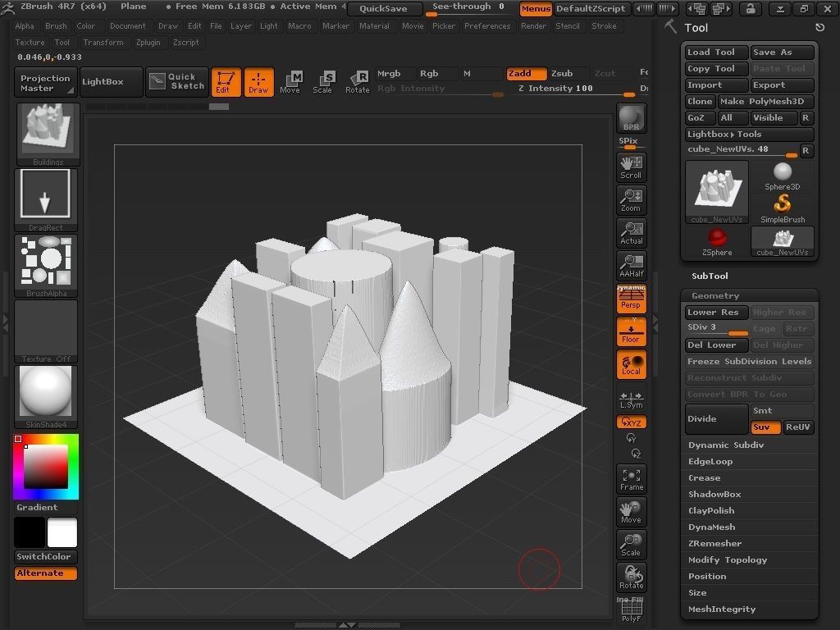Open LightBox browser

tap(112, 82)
